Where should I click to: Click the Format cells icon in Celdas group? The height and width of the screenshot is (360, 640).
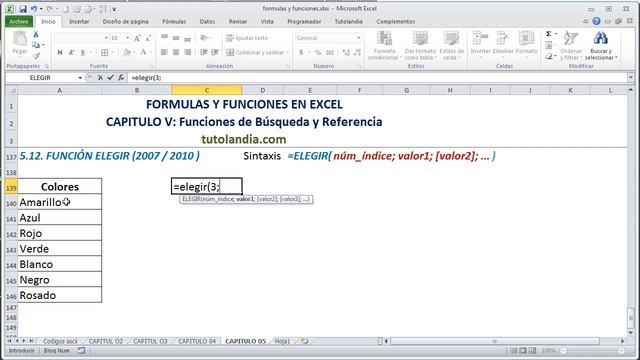[x=527, y=38]
